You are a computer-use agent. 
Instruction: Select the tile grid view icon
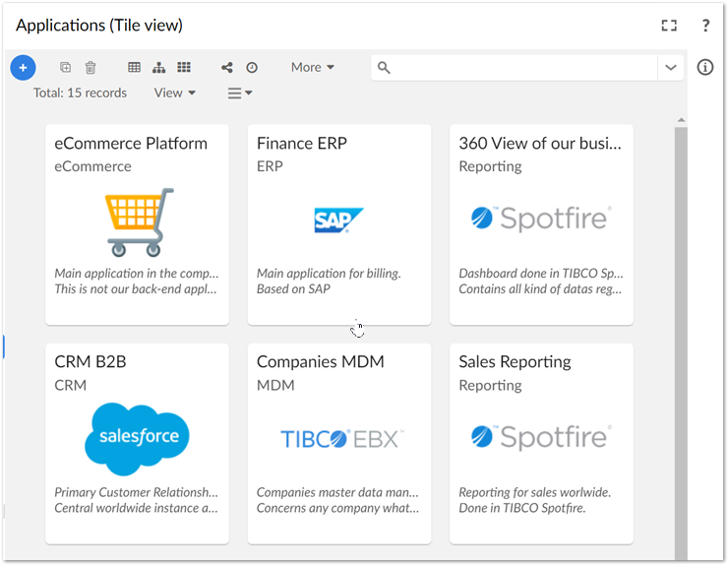[x=184, y=68]
